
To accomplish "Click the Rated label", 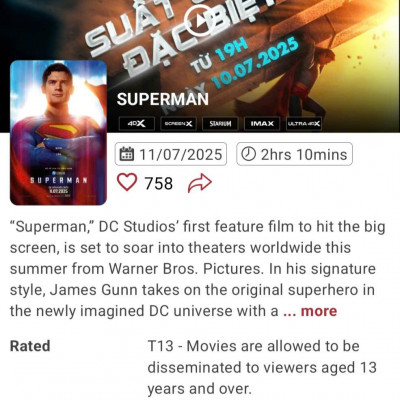I will [x=30, y=346].
